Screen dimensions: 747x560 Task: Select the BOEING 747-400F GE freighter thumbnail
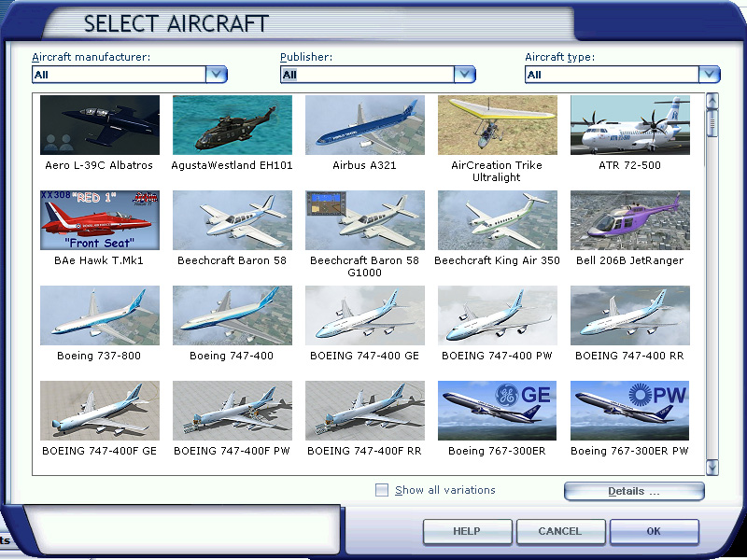(100, 411)
